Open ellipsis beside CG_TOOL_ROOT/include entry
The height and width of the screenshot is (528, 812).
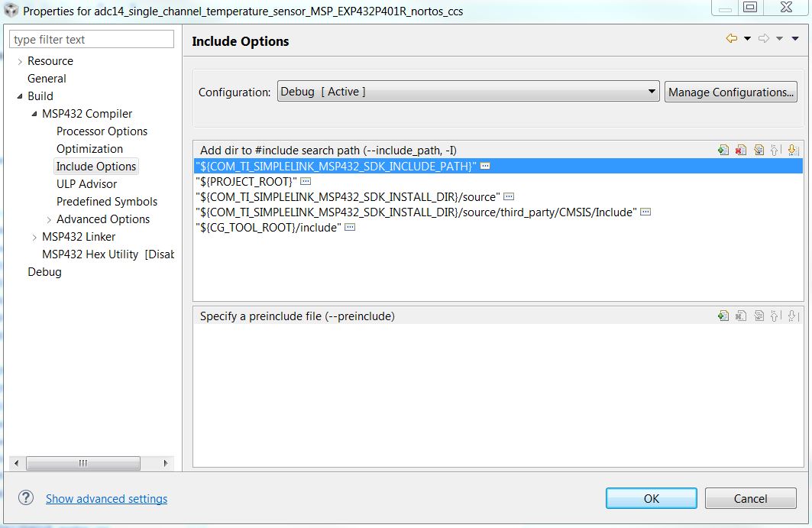(x=350, y=227)
